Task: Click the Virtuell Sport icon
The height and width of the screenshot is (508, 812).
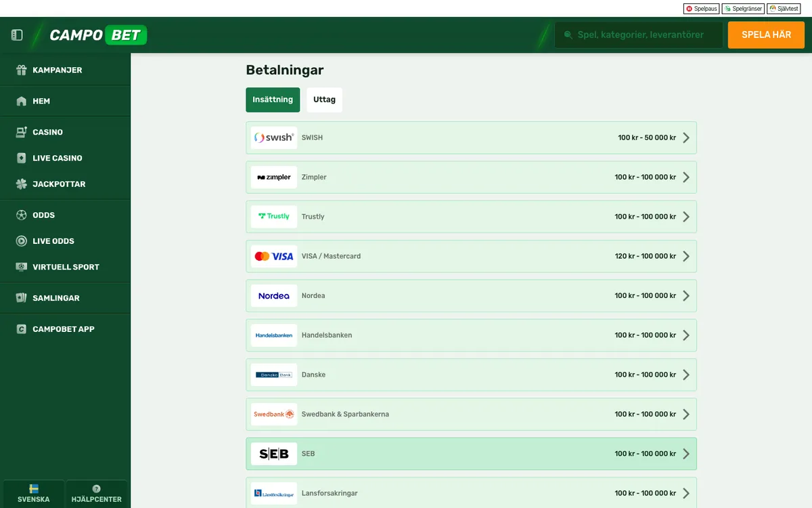Action: (21, 267)
